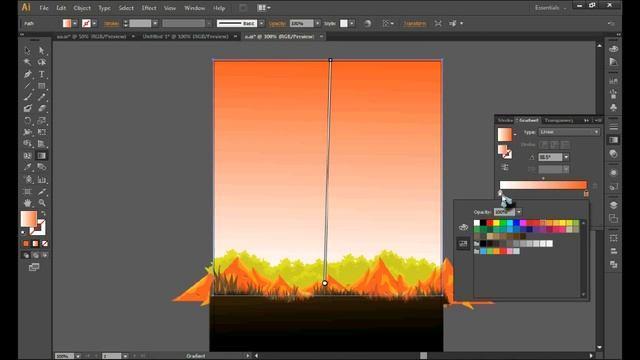Toggle Reverse Gradient button in Gradient panel
Viewport: 640px width, 360px height.
(505, 167)
